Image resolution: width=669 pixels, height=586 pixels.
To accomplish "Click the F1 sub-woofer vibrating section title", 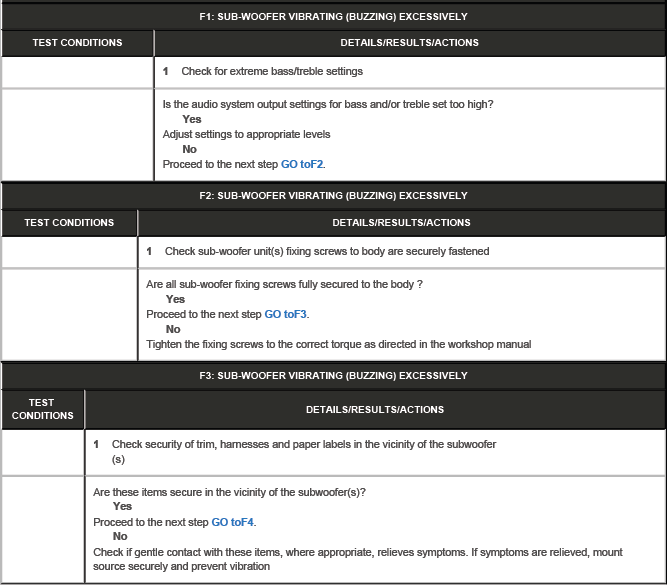I will coord(334,16).
